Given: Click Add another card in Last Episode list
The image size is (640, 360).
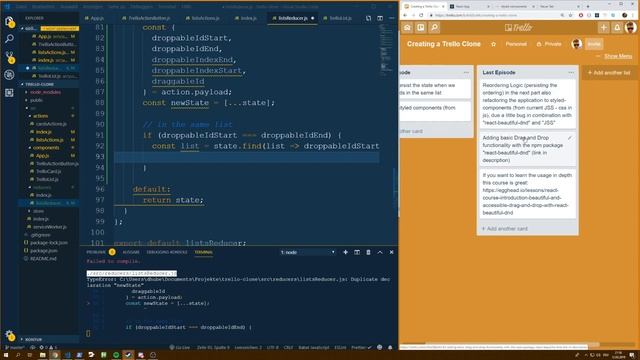Looking at the screenshot, I should coord(505,229).
